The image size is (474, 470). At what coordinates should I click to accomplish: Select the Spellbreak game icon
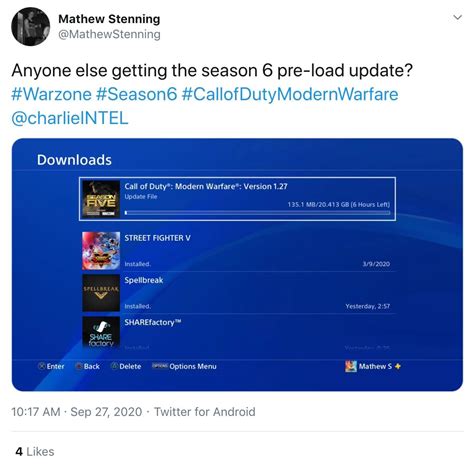[101, 293]
